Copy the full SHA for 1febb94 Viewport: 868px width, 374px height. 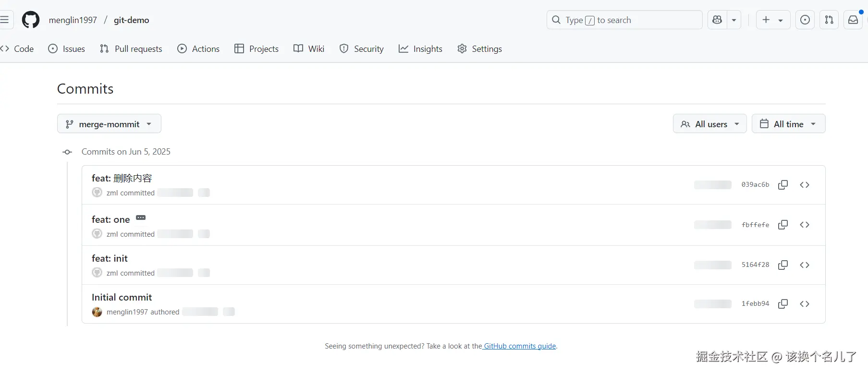pyautogui.click(x=783, y=304)
